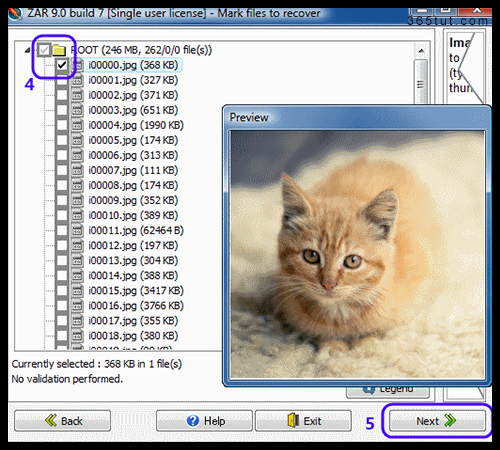Screen dimensions: 500x450
Task: Click the file list scroll-up arrow
Action: coord(421,51)
